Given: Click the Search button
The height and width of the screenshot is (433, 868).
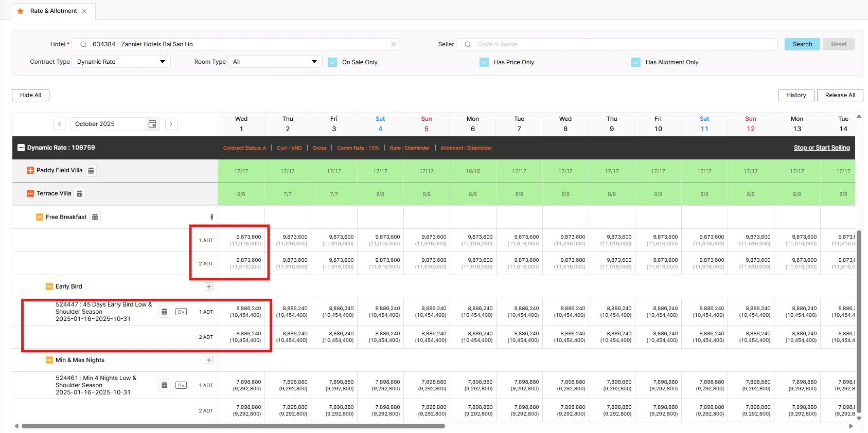Looking at the screenshot, I should tap(802, 44).
